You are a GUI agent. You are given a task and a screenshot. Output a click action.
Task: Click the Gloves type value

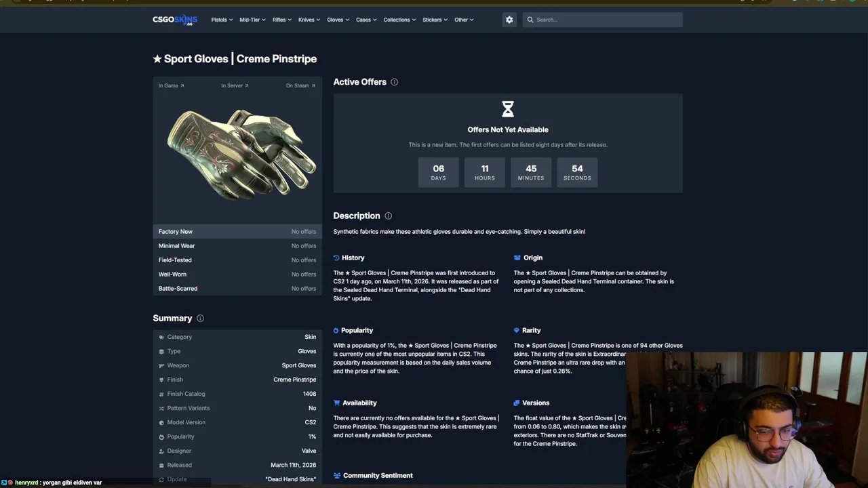click(x=307, y=351)
